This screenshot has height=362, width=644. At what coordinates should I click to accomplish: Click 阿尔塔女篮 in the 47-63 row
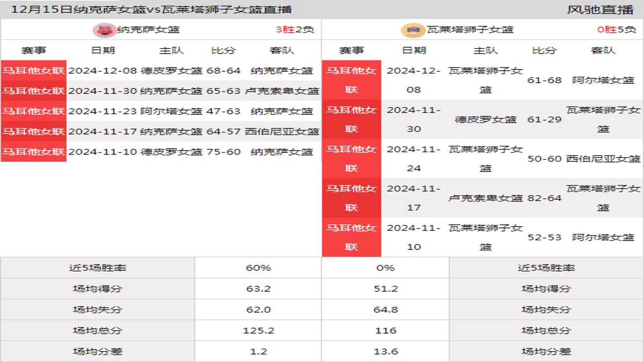click(x=172, y=111)
